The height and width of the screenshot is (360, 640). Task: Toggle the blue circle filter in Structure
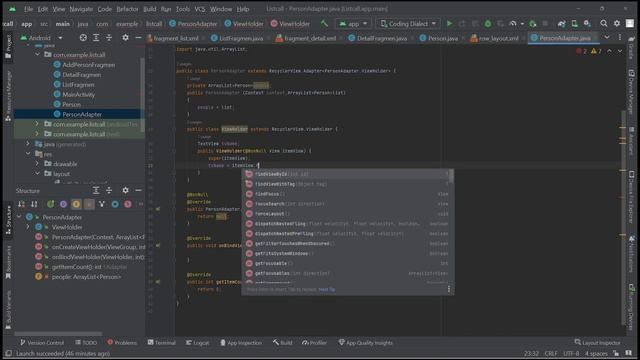(x=115, y=204)
